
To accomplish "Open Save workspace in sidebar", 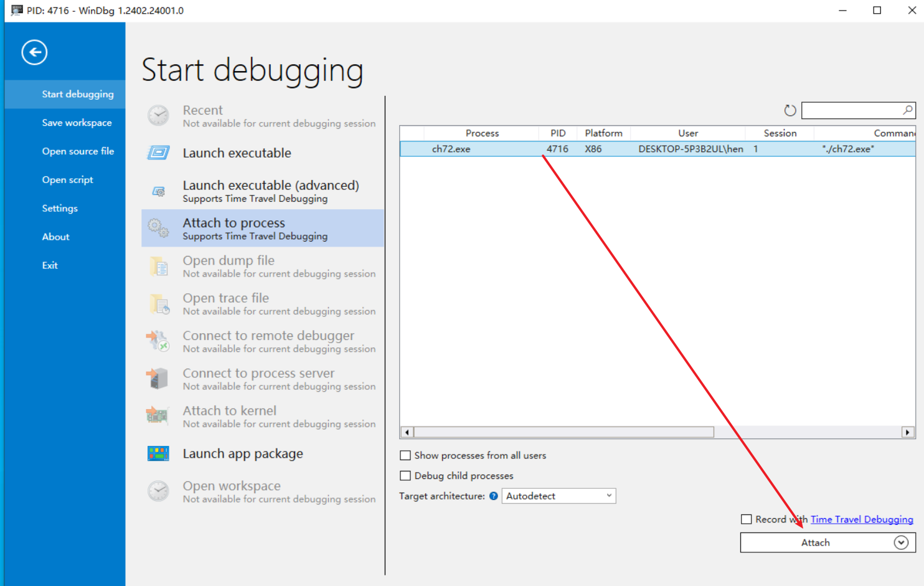I will coord(77,123).
